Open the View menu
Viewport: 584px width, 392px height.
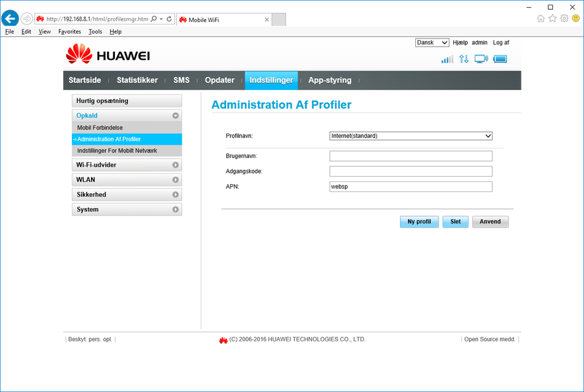[x=45, y=32]
